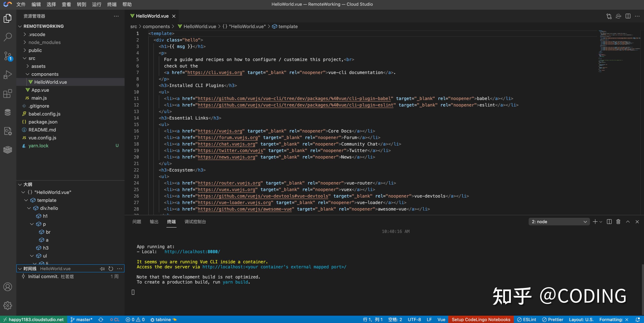
Task: Open the Run and Debug view
Action: click(x=8, y=74)
